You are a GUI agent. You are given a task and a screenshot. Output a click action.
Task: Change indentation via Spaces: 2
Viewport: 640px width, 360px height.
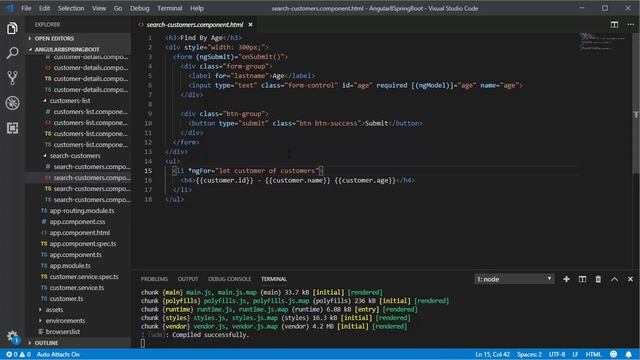point(529,354)
